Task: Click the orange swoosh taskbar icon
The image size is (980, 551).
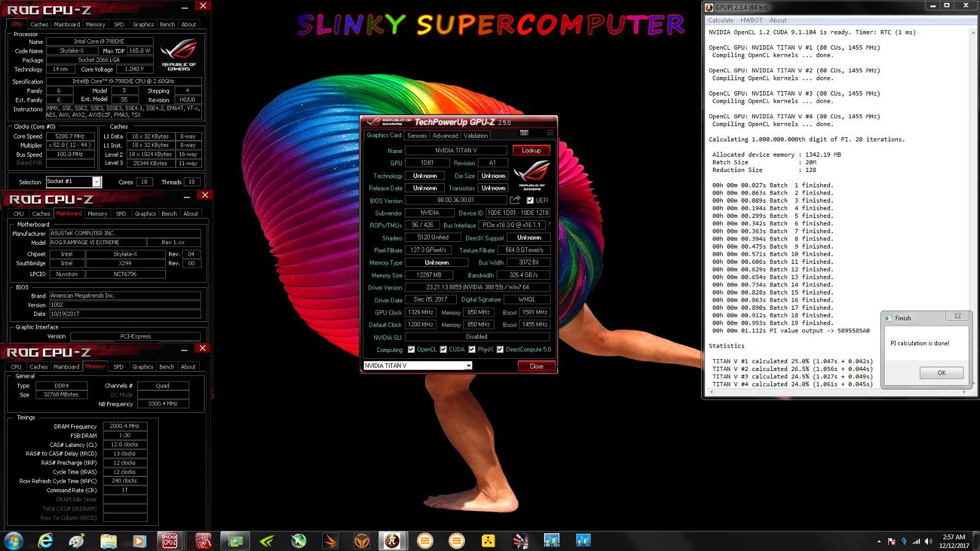Action: pos(330,541)
